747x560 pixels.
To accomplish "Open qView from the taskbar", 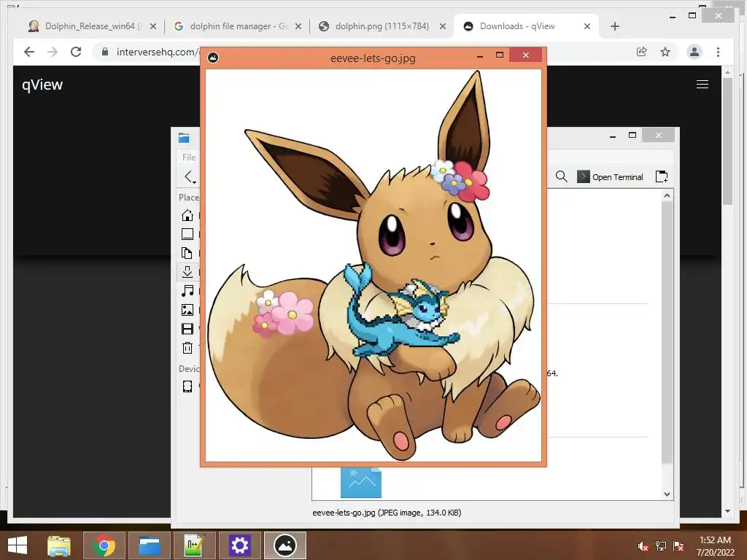I will (x=285, y=545).
